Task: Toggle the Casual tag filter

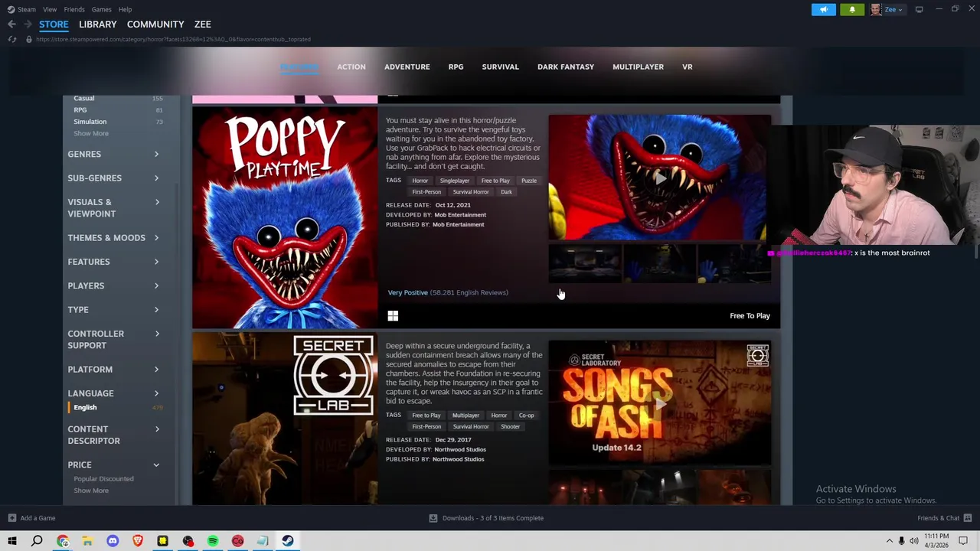Action: pyautogui.click(x=84, y=98)
